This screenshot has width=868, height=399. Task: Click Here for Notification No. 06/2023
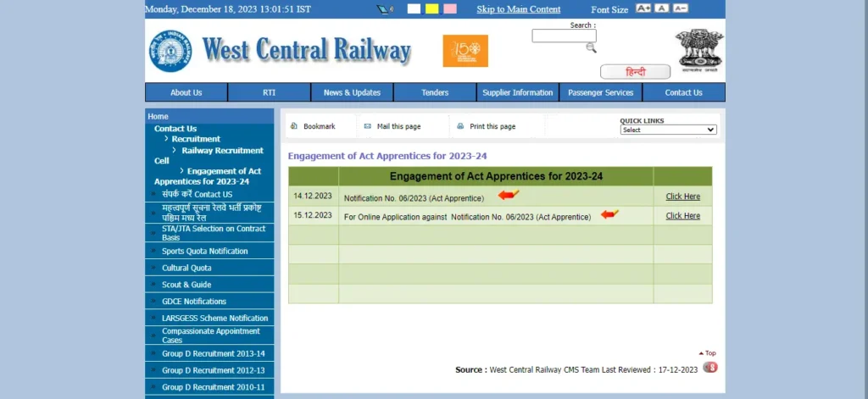682,197
